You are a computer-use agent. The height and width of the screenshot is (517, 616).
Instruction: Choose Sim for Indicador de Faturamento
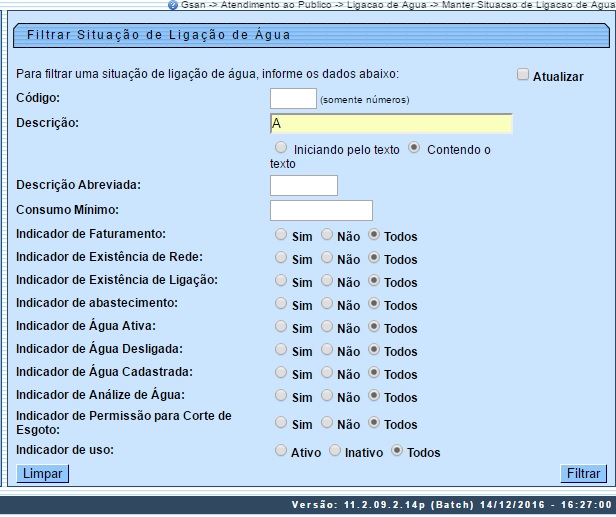coord(281,235)
